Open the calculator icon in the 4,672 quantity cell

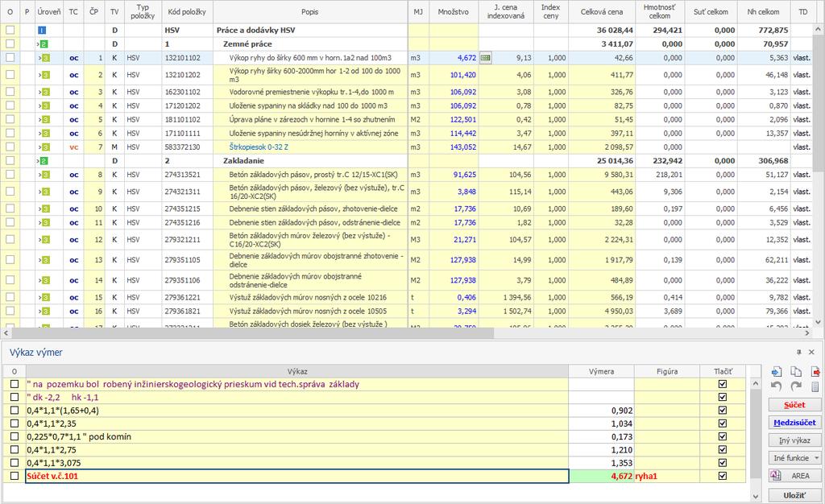click(486, 58)
